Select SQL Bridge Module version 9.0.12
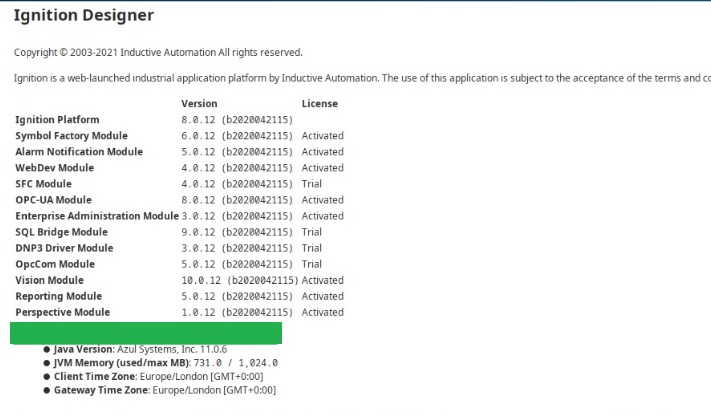 point(237,232)
